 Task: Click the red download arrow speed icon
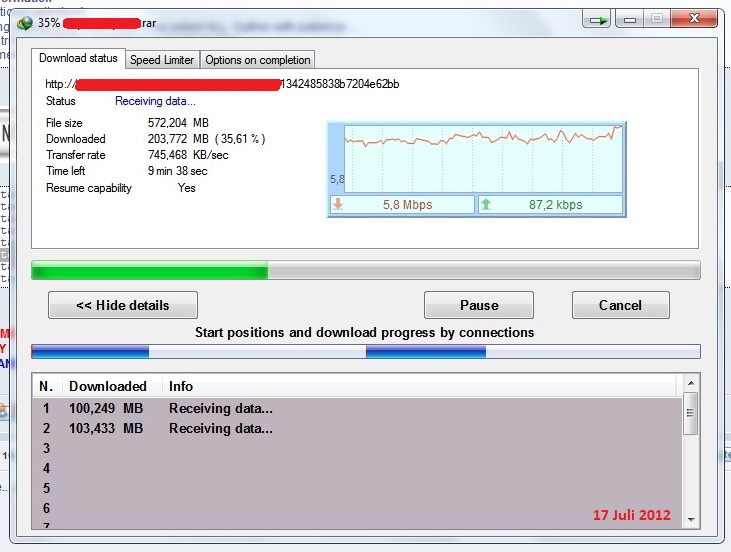338,204
